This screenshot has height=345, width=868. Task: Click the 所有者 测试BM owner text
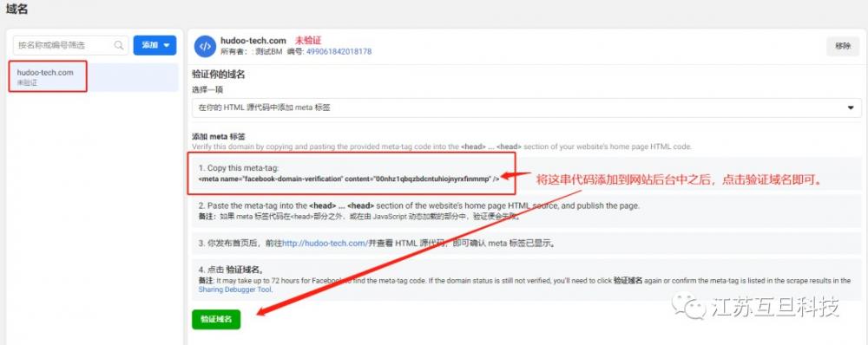pos(252,51)
